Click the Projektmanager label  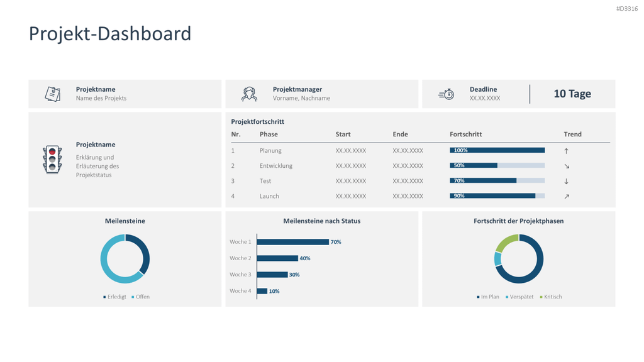click(x=297, y=89)
